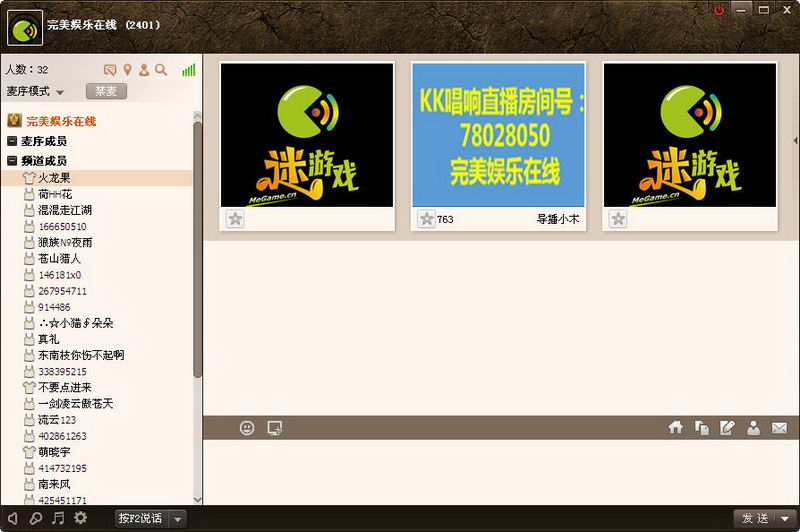Image resolution: width=800 pixels, height=532 pixels.
Task: Click into the chat message input area
Action: point(501,472)
